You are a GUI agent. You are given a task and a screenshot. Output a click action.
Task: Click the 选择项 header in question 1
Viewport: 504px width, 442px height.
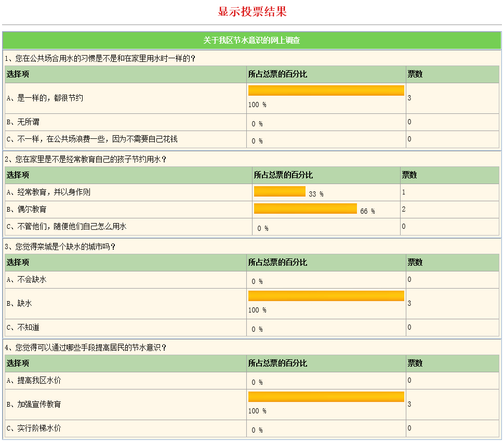18,74
